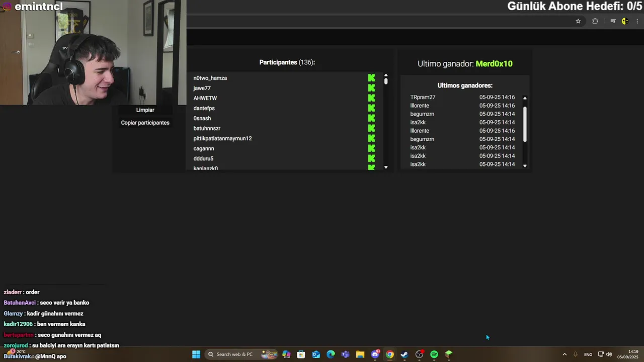Select participant 0snash
Screen dimensions: 644x362
[202, 118]
